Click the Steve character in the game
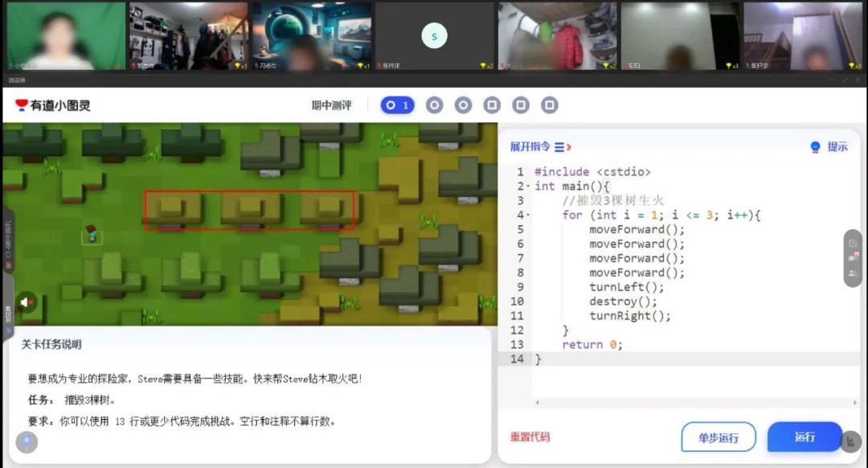868x468 pixels. pos(92,234)
